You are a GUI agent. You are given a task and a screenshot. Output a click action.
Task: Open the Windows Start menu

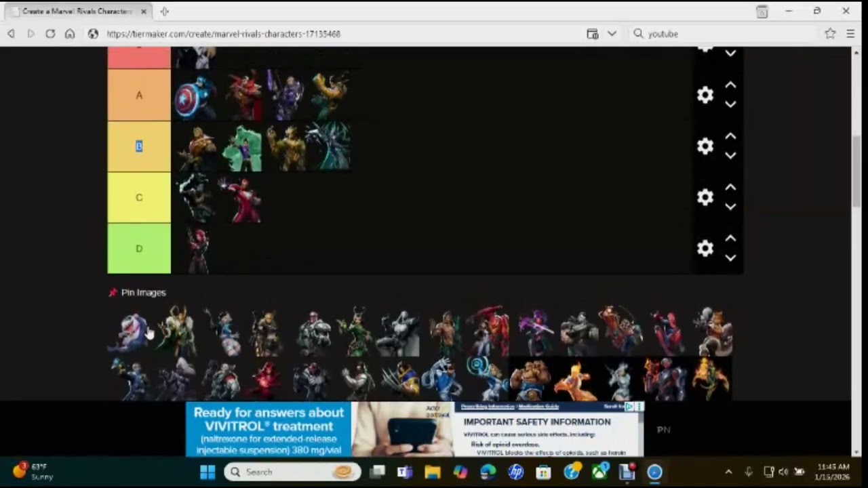(208, 472)
